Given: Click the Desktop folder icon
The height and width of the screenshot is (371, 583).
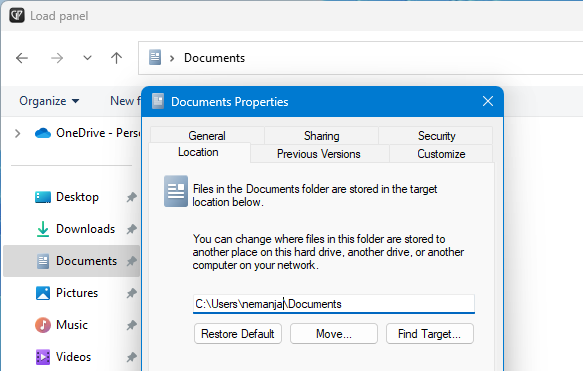Looking at the screenshot, I should [x=43, y=197].
